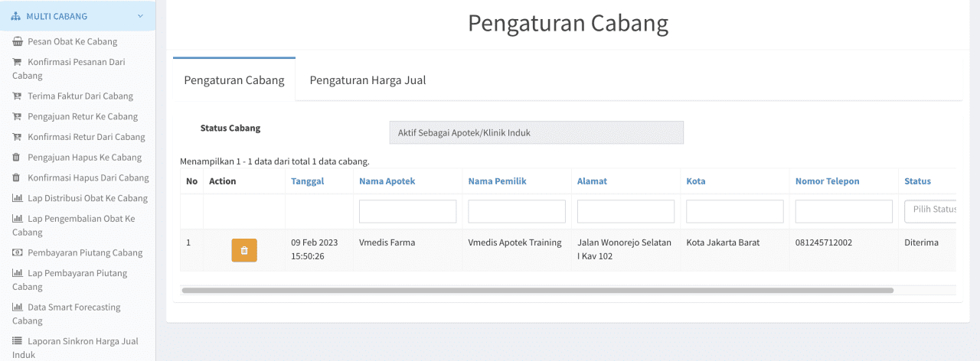Click trash icon beside Konfirmasi Hapus Dari Cabang
Viewport: 980px width, 361px height.
click(x=17, y=177)
